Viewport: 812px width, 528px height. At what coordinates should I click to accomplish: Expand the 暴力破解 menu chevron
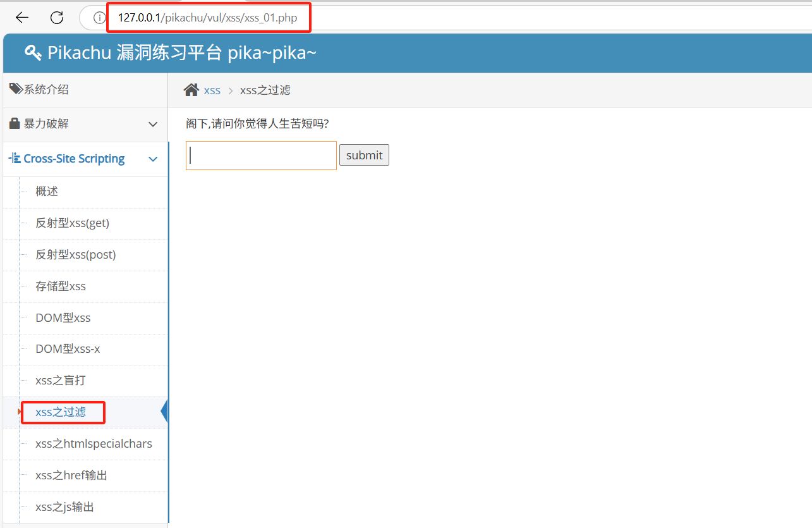153,125
